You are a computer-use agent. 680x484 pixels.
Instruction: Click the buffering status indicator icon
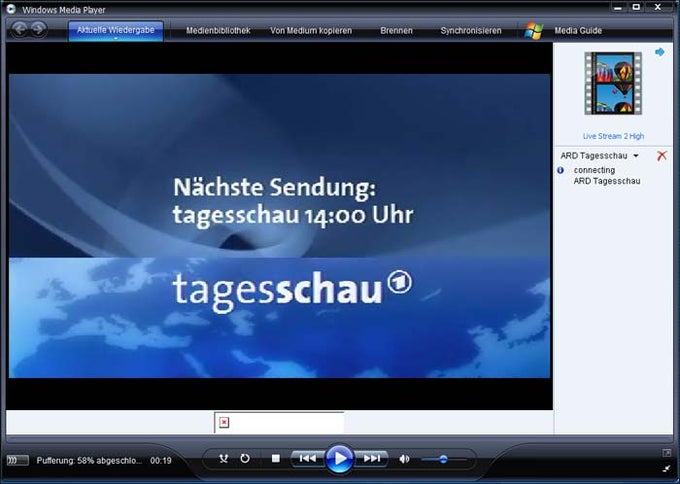pos(17,461)
